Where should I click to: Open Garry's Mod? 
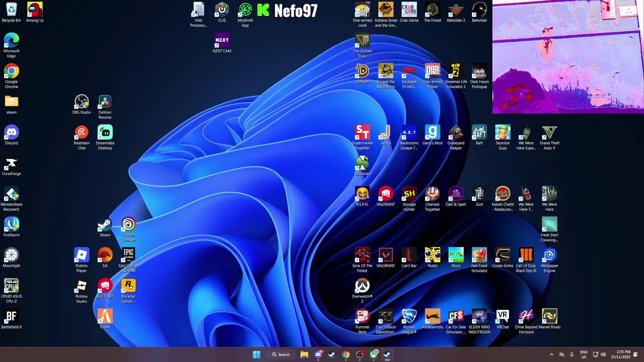[x=432, y=135]
